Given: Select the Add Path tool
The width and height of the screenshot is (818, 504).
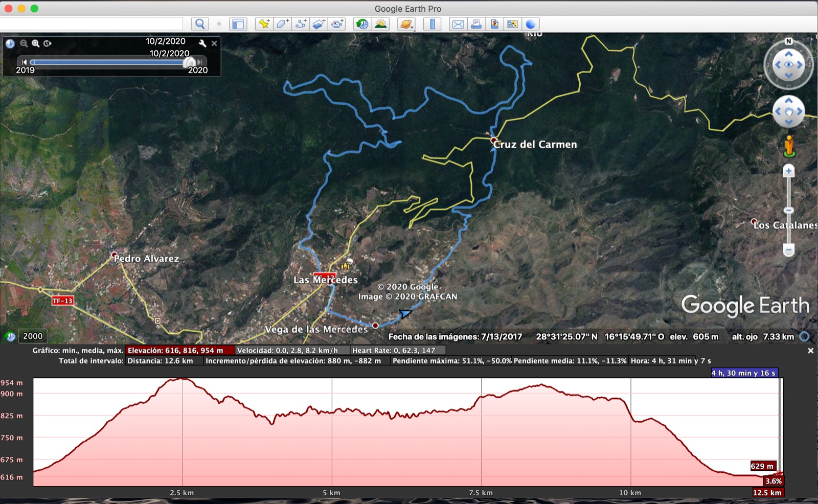Looking at the screenshot, I should point(301,24).
